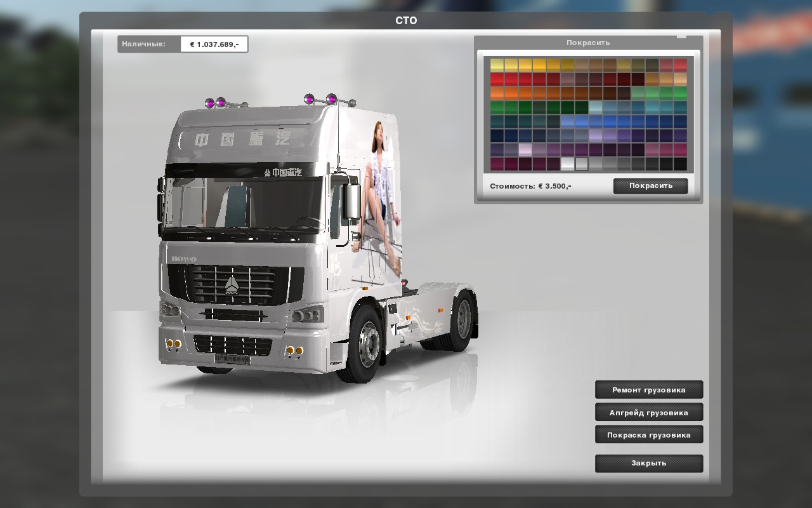Pick the coral red swatch ending the top row

coord(680,65)
